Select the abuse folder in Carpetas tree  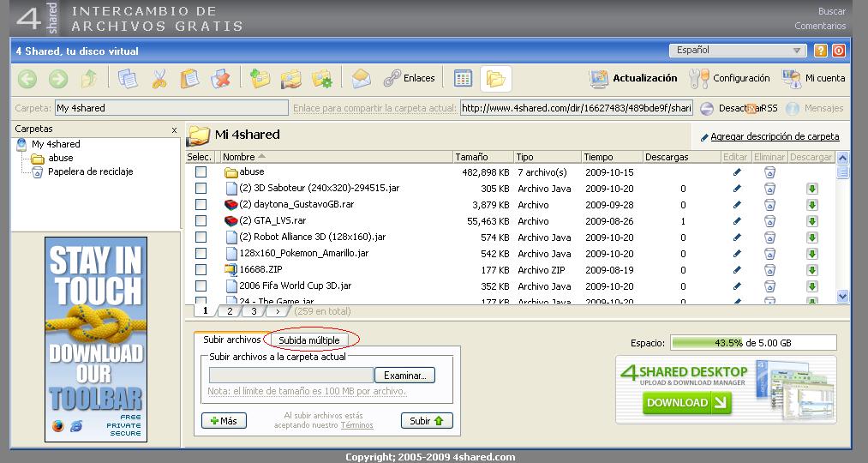coord(60,158)
